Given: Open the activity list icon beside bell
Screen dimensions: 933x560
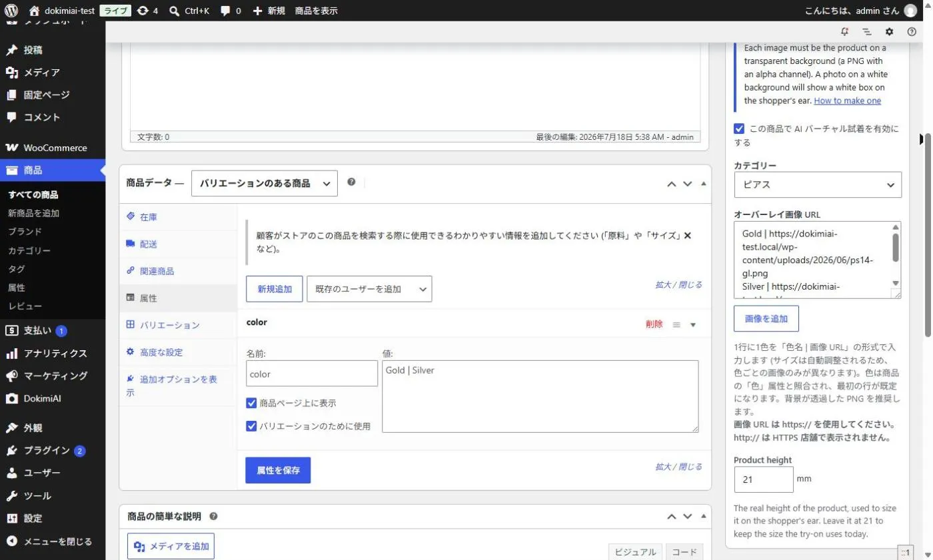Looking at the screenshot, I should [867, 31].
